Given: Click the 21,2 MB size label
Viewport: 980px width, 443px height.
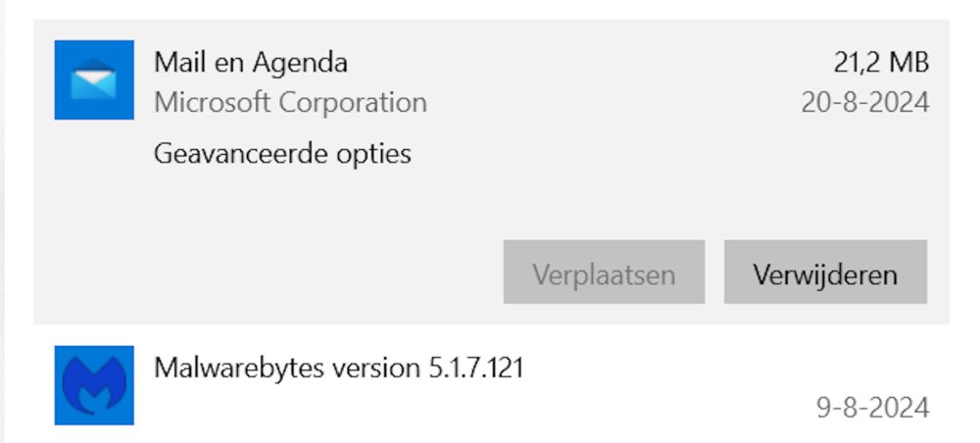Looking at the screenshot, I should (x=881, y=64).
